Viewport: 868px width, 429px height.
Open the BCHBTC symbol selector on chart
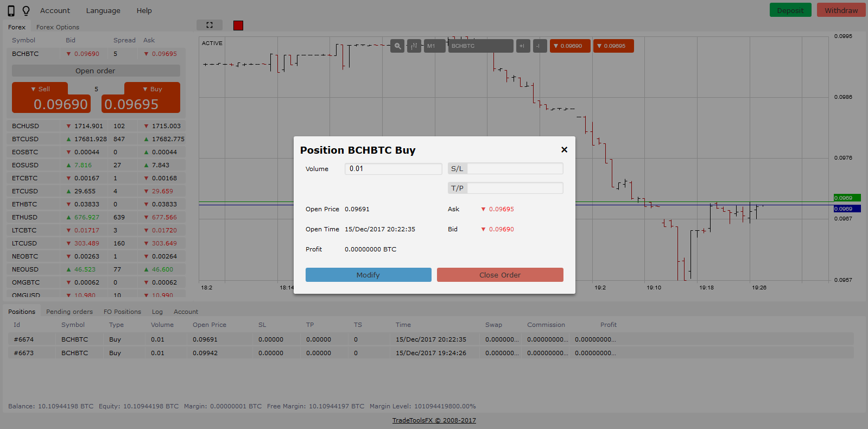[480, 46]
